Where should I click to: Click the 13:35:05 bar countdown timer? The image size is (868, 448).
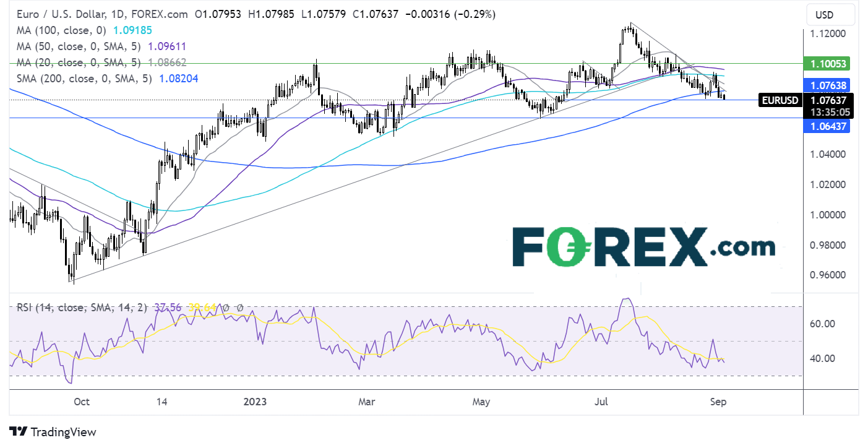[x=830, y=112]
